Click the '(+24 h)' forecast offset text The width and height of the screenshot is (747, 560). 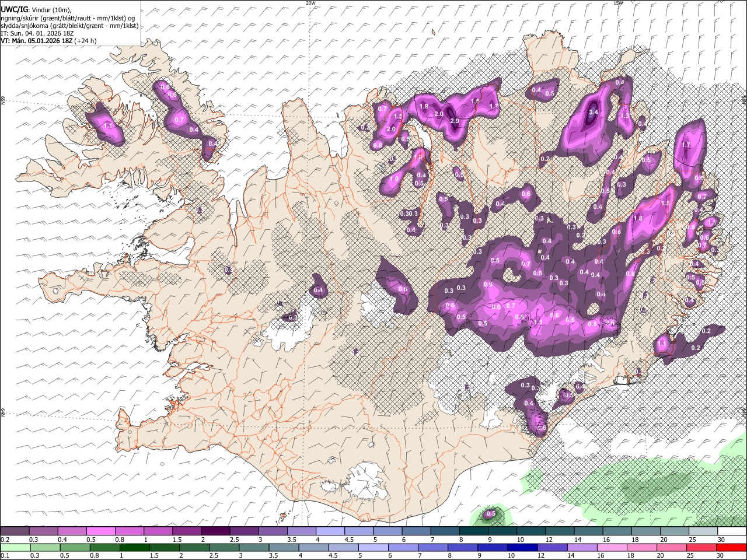pyautogui.click(x=85, y=41)
